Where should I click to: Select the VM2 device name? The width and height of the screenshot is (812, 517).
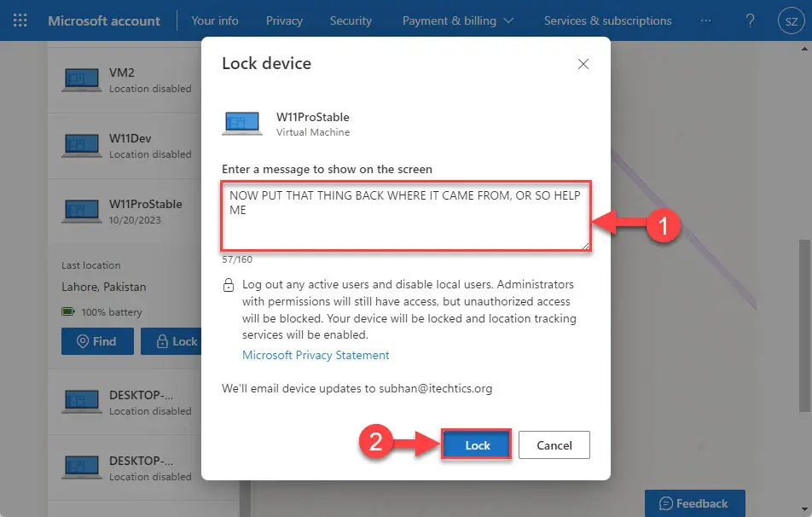[122, 73]
